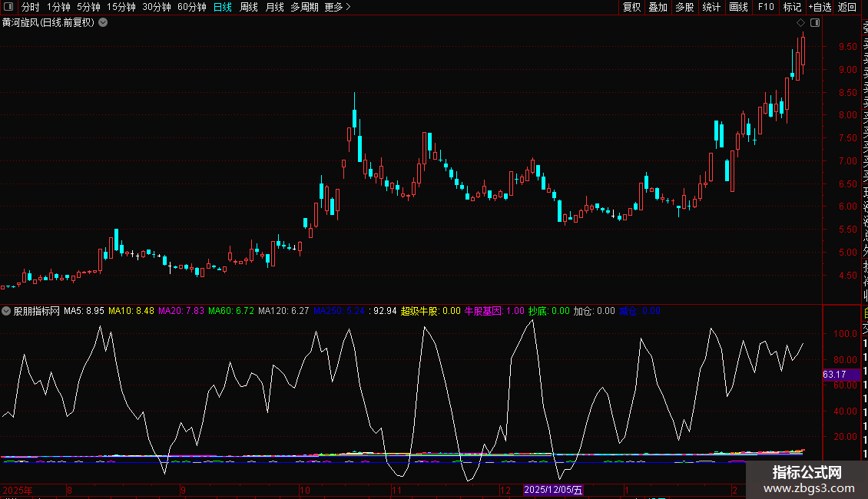868x499 pixels.
Task: Expand the 黄河旋风 chart title dropdown
Action: click(x=103, y=23)
